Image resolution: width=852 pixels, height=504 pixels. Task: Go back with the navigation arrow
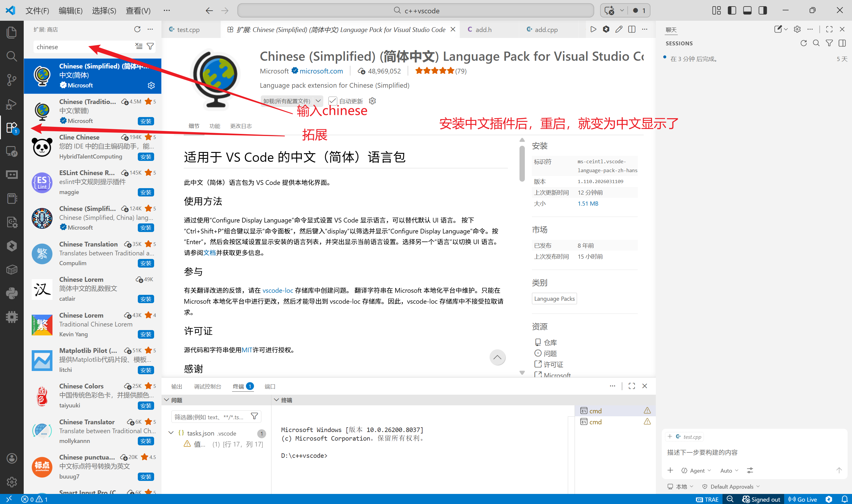pos(209,11)
